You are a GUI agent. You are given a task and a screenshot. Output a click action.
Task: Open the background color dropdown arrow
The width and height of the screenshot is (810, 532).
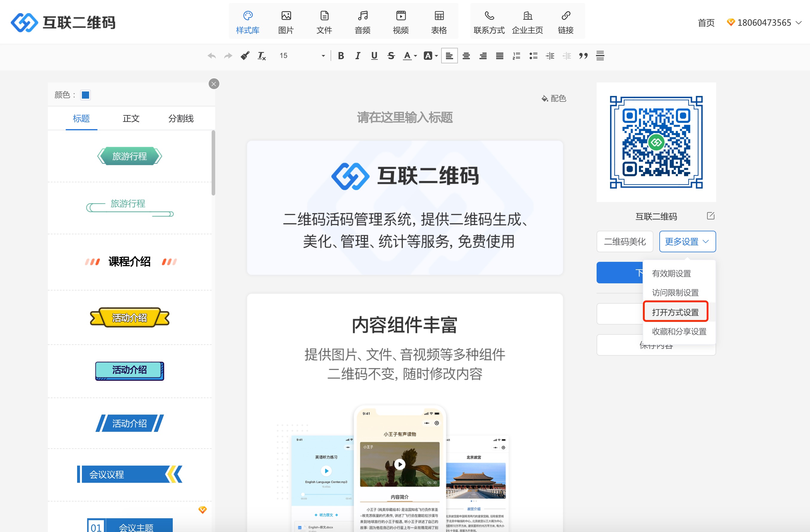pyautogui.click(x=436, y=56)
